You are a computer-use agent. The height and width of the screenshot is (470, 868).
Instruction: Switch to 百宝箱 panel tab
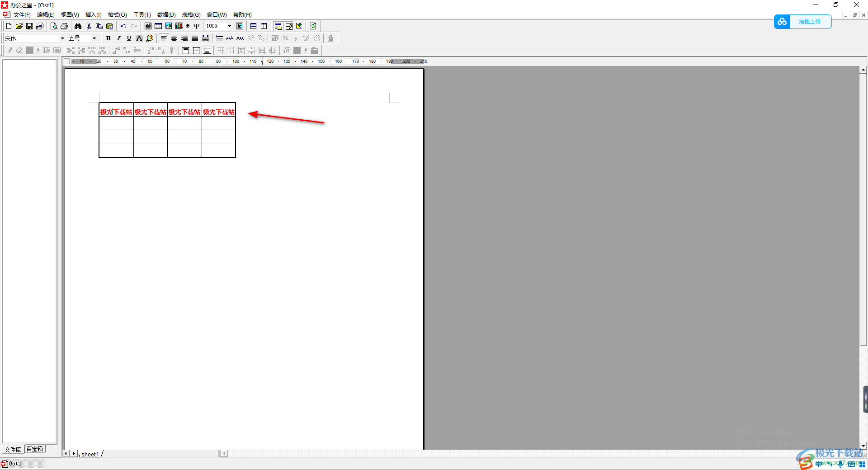click(x=35, y=449)
